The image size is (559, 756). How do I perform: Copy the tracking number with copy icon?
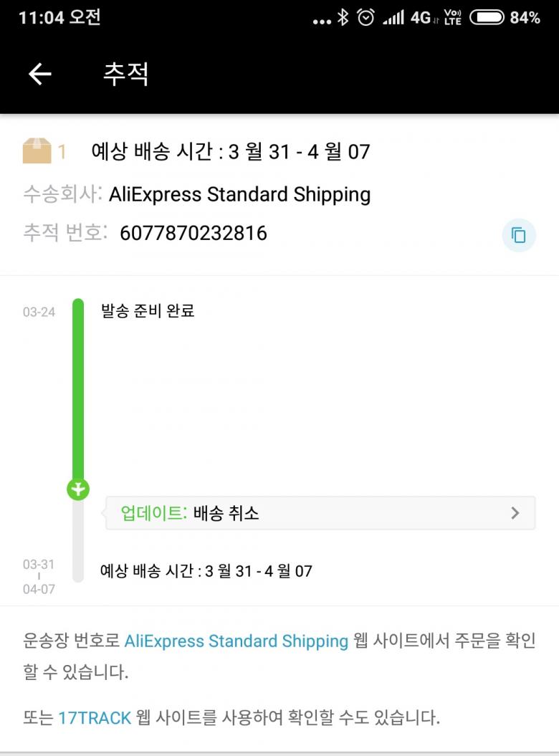518,235
